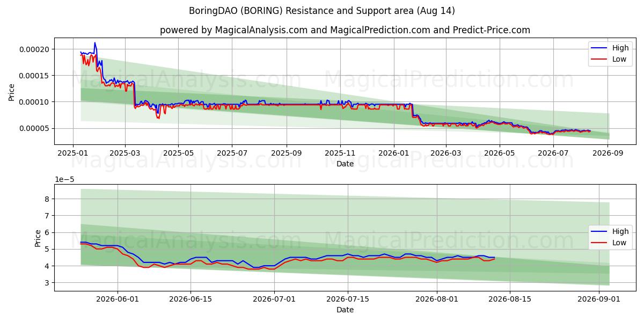Image resolution: width=644 pixels, height=322 pixels.
Task: Click the 2026-07-01 date tick label
Action: 275,299
